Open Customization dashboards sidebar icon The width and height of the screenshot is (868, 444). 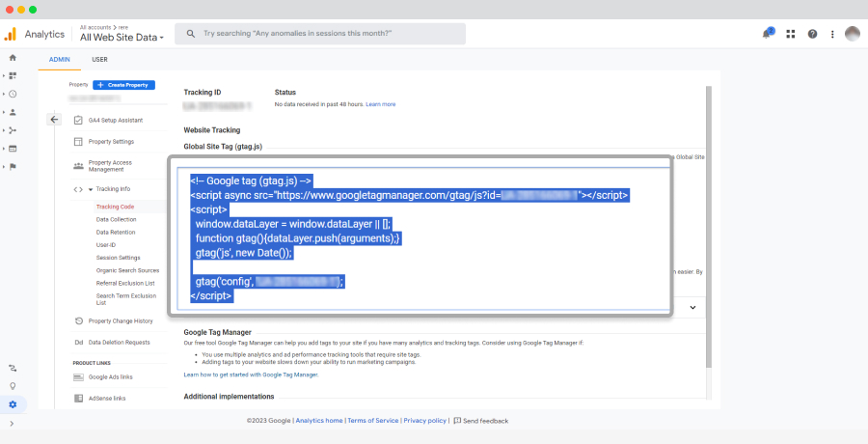pos(13,76)
